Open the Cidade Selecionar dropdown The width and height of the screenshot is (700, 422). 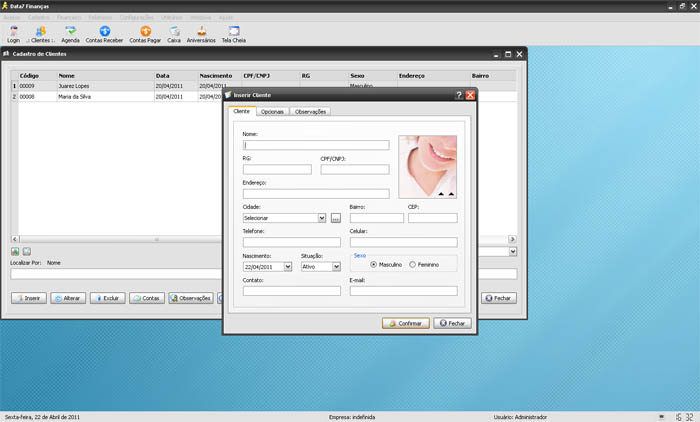tap(321, 218)
